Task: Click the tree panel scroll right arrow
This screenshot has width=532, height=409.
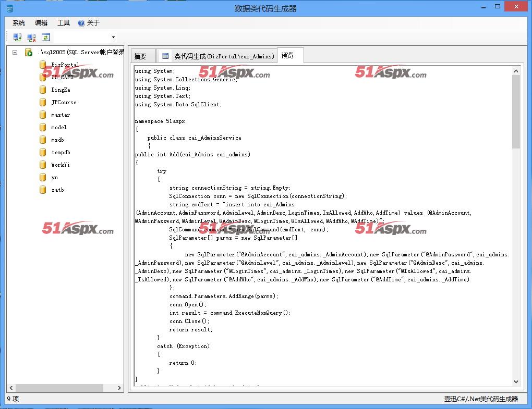Action: [119, 388]
